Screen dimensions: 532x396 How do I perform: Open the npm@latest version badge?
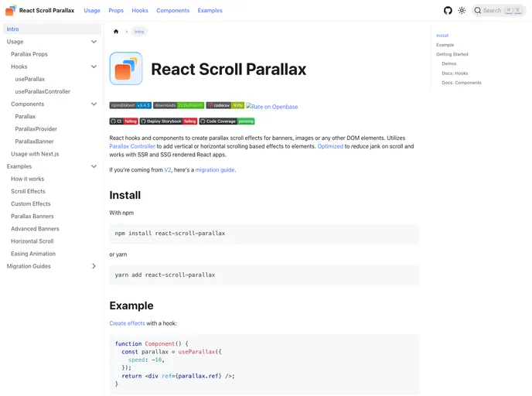130,105
